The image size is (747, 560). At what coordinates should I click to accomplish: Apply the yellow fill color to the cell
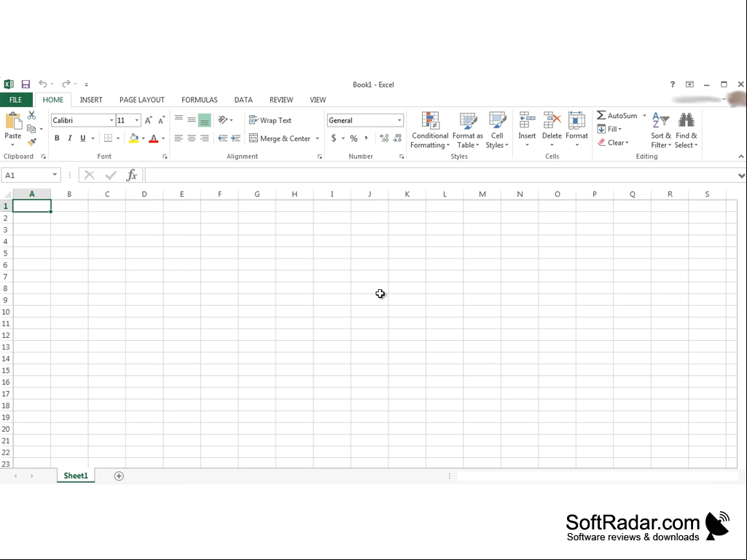tap(134, 138)
